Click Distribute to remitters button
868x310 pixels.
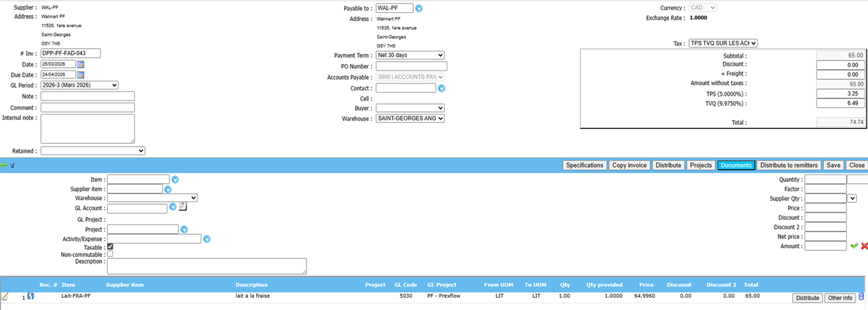(789, 166)
